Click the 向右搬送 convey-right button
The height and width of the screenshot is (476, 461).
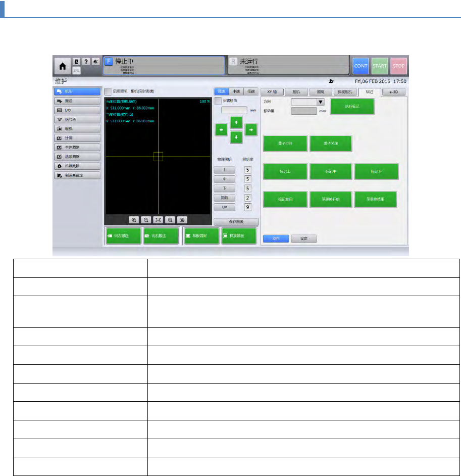[x=161, y=236]
